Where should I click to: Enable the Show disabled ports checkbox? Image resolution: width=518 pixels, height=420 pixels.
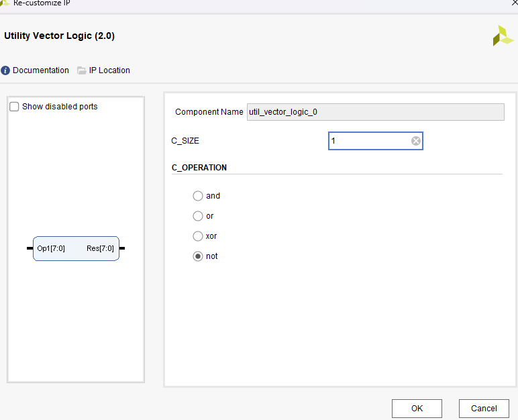click(14, 107)
